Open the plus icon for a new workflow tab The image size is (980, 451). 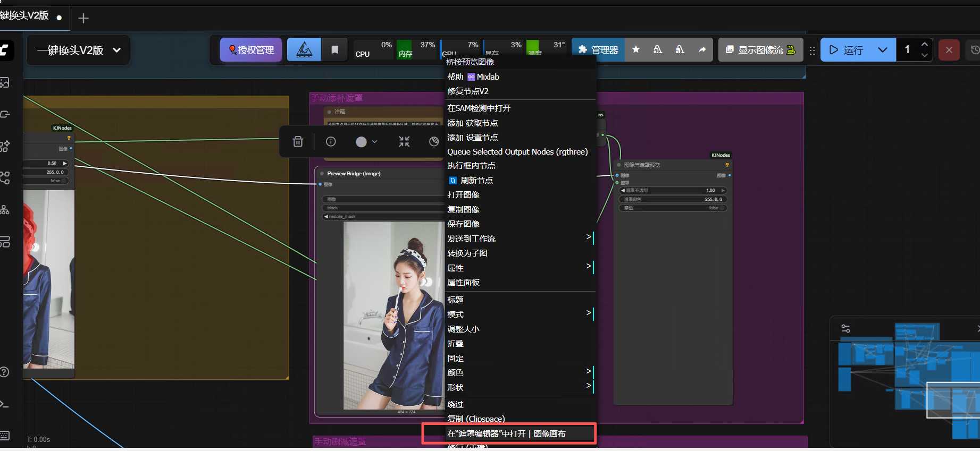pyautogui.click(x=83, y=19)
